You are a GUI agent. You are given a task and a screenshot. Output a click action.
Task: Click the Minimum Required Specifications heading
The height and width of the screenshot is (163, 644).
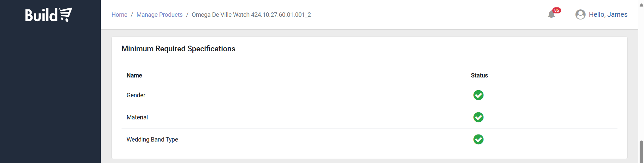[x=178, y=49]
